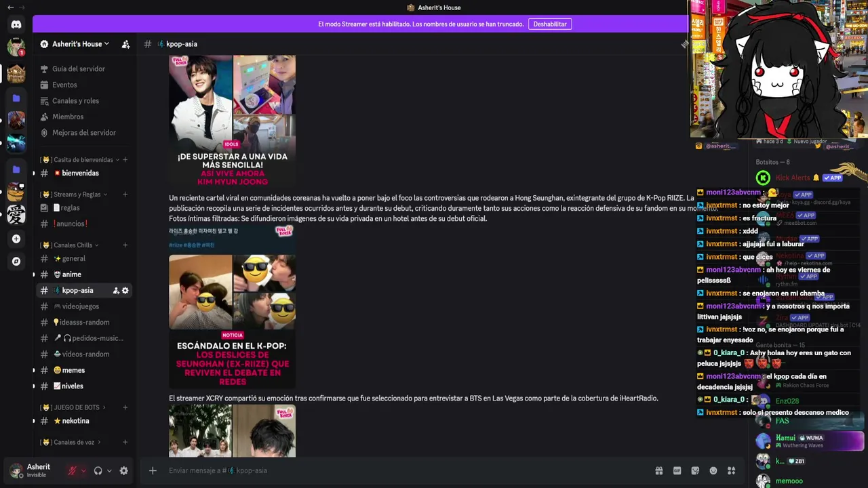Open member Hamui in the member list
Image resolution: width=868 pixels, height=488 pixels.
pyautogui.click(x=809, y=441)
